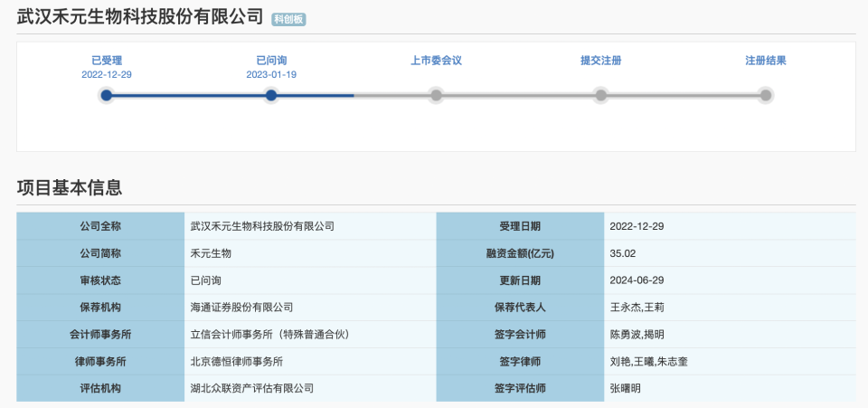The height and width of the screenshot is (408, 868).
Task: Click 北京德恒律师事务所 value cell
Action: (x=310, y=362)
